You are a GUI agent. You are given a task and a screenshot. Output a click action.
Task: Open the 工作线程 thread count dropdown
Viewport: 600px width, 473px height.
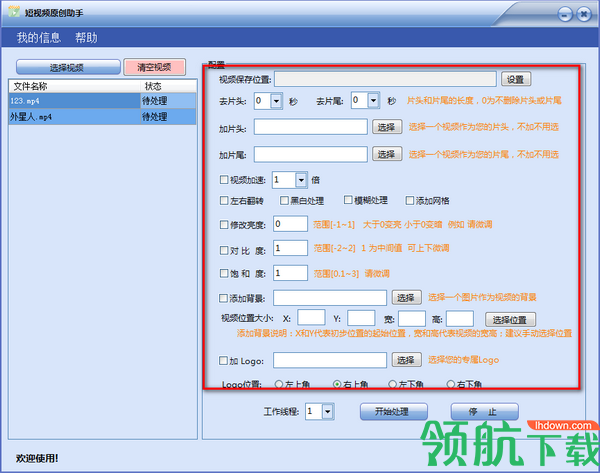(328, 412)
